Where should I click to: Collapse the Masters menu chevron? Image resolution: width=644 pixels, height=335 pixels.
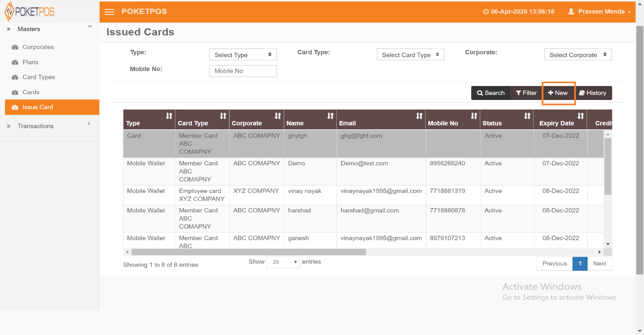click(x=90, y=27)
